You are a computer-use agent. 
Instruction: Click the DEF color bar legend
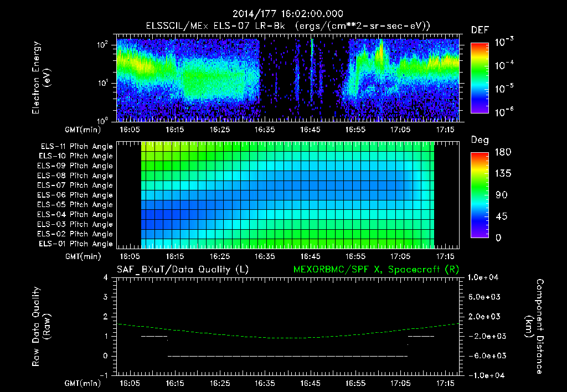(480, 78)
